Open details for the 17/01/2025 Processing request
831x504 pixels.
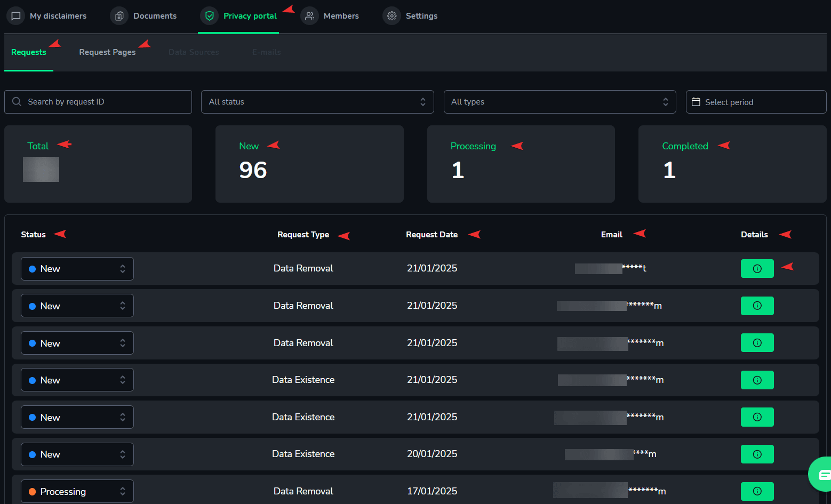coord(757,491)
